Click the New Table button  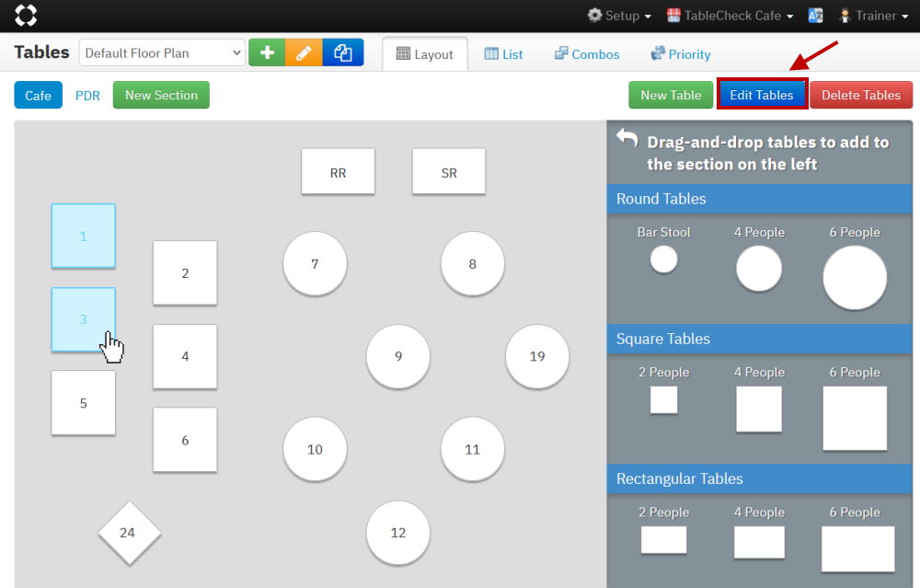[x=671, y=95]
